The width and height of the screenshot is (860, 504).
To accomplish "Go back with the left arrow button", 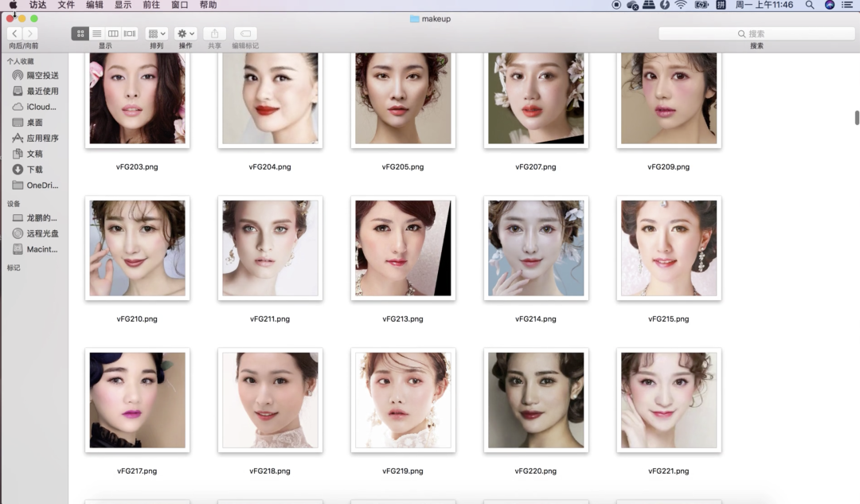I will click(15, 33).
